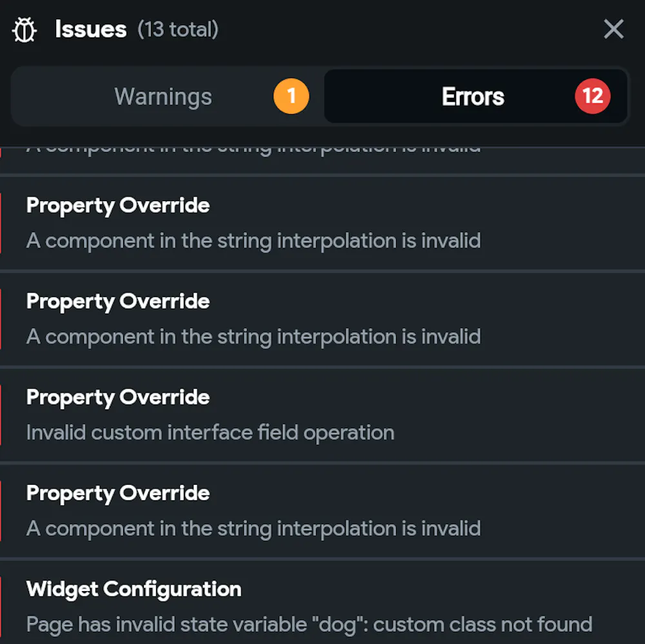
Task: Click red severity bar on Widget Configuration item
Action: click(1, 606)
